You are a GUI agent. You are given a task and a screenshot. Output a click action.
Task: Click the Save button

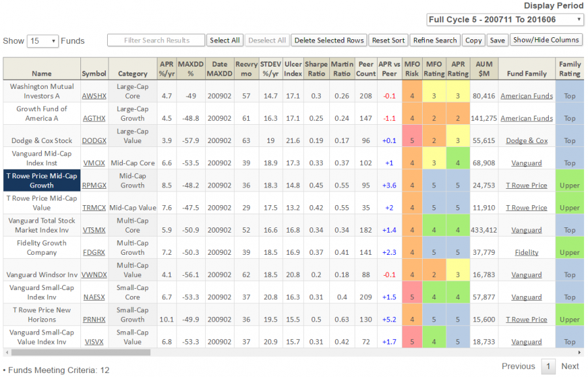point(497,41)
